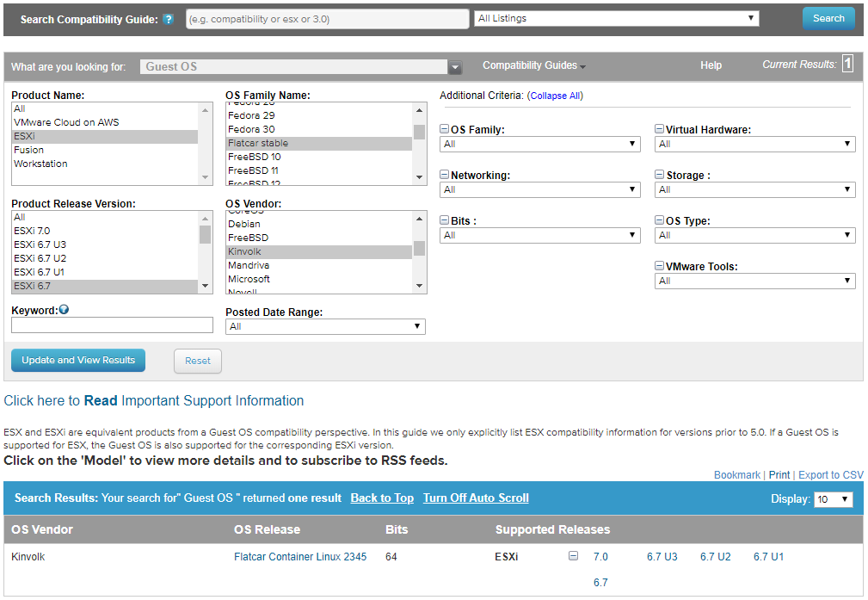Open the Compatibility Guides menu
The image size is (868, 600).
tap(533, 65)
